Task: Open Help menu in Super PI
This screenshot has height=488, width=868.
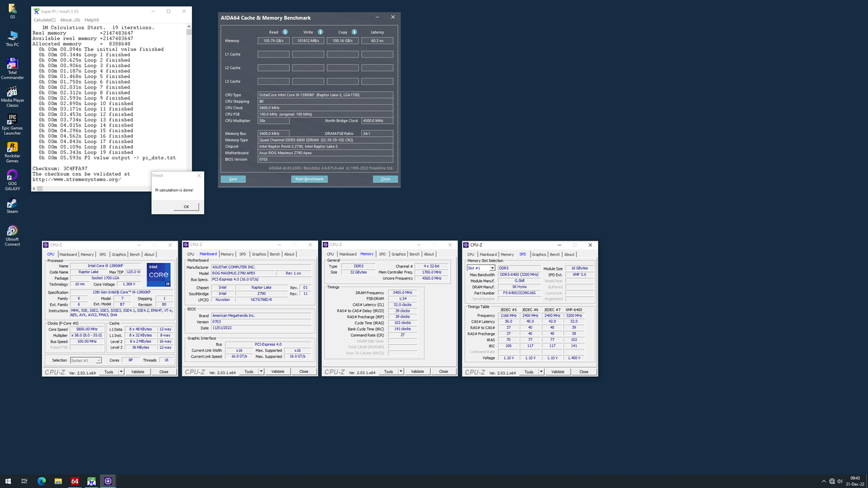Action: click(92, 20)
